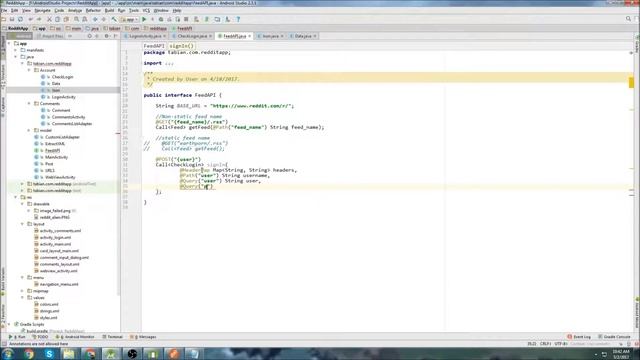The image size is (640, 360).
Task: Click the yellow warning marker in editor stripe
Action: pos(631,83)
